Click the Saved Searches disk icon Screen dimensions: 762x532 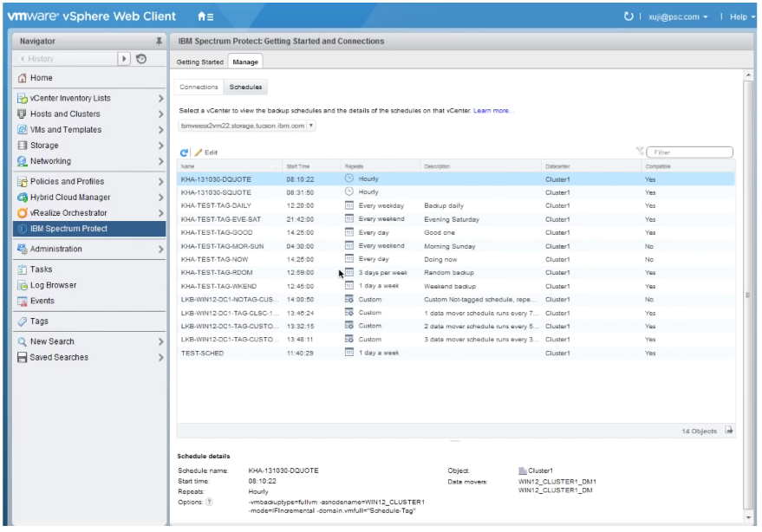coord(22,358)
